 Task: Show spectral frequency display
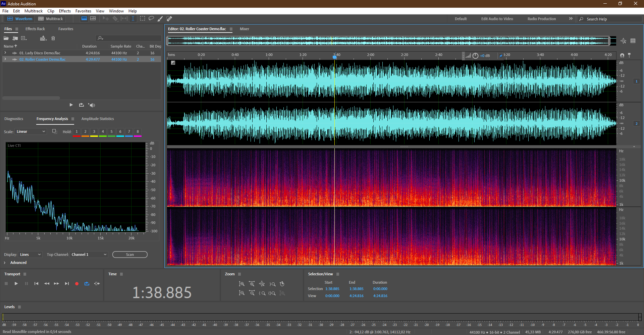84,18
